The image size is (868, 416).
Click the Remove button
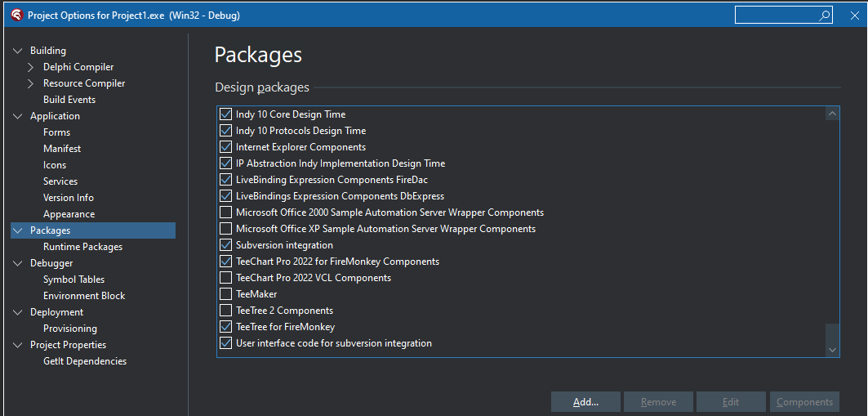[658, 402]
